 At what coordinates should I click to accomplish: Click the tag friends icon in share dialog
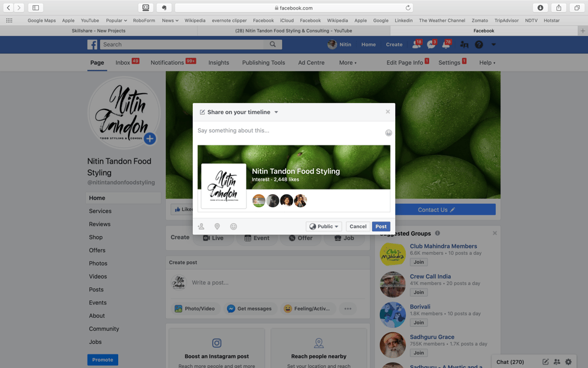pyautogui.click(x=201, y=227)
